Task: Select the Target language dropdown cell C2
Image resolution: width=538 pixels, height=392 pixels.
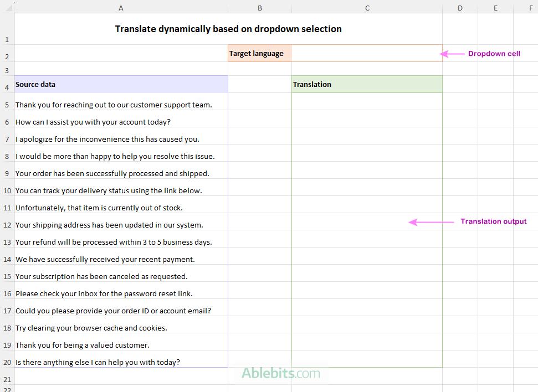Action: pos(367,53)
